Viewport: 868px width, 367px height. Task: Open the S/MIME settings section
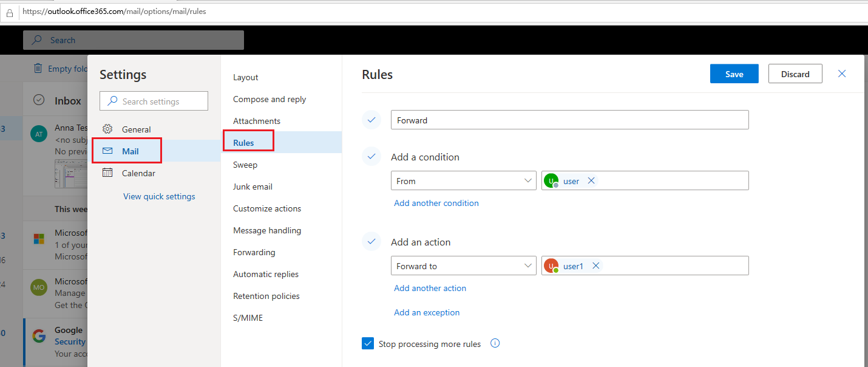pyautogui.click(x=247, y=317)
